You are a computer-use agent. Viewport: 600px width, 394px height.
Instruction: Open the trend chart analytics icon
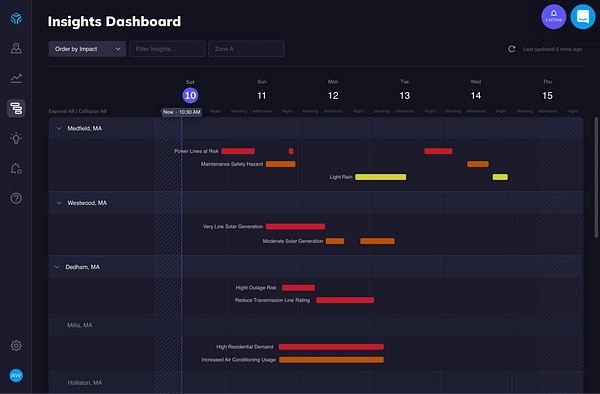[16, 78]
